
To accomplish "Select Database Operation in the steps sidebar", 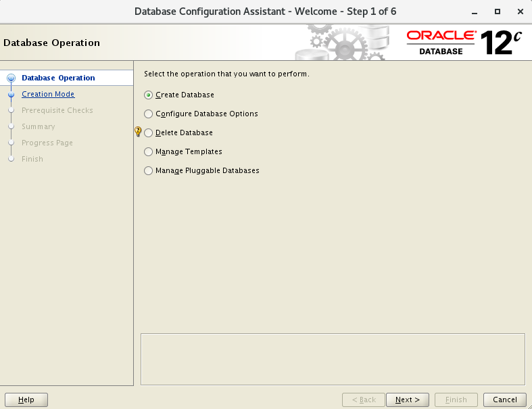I will coord(58,78).
